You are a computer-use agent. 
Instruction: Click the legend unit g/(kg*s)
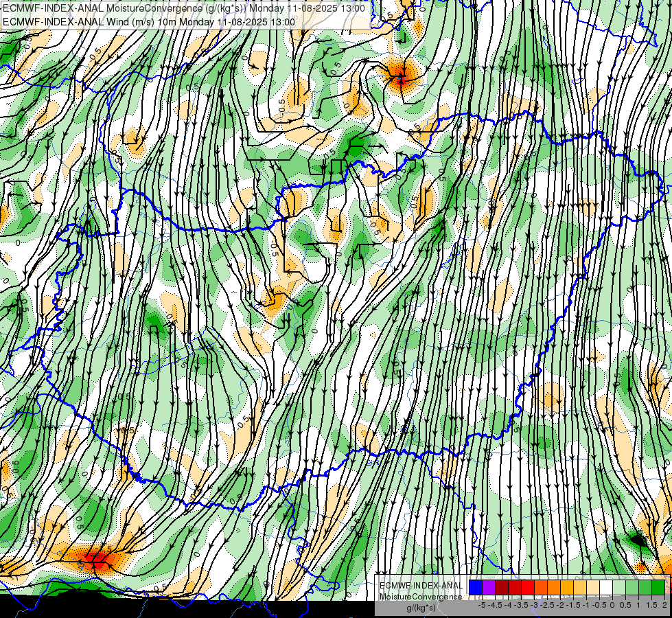tap(421, 608)
